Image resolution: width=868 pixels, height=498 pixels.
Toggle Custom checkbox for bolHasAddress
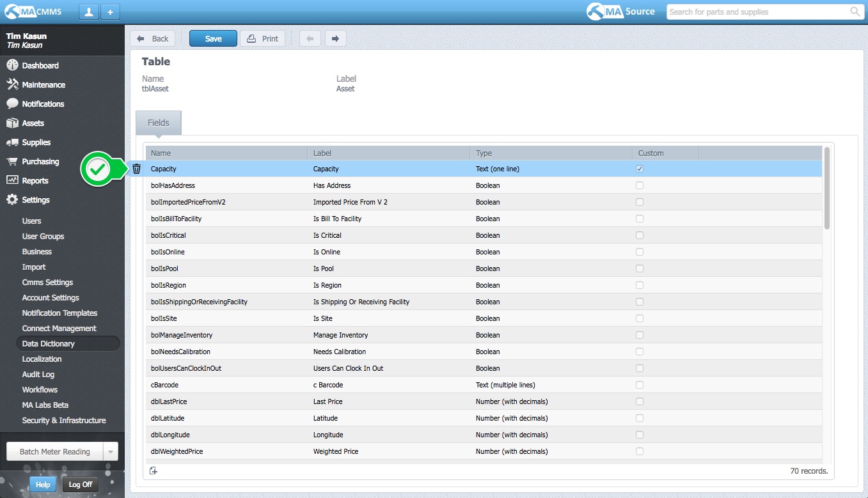point(640,185)
